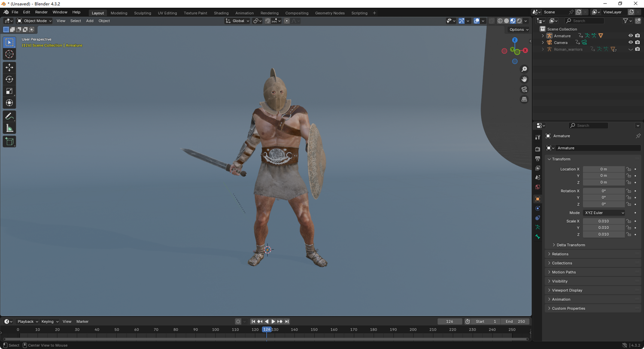Click the End frame field
The width and height of the screenshot is (644, 349).
[515, 322]
